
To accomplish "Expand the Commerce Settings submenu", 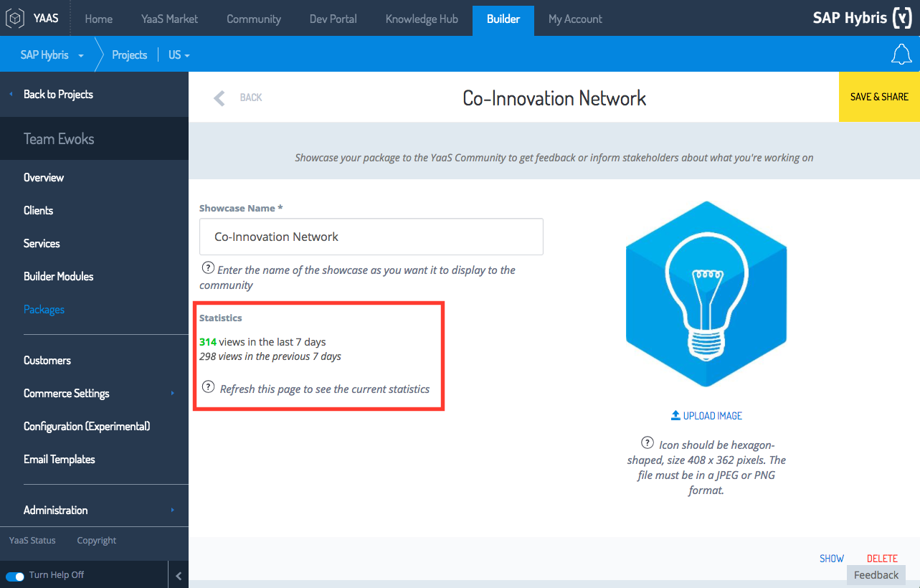I will tap(172, 393).
